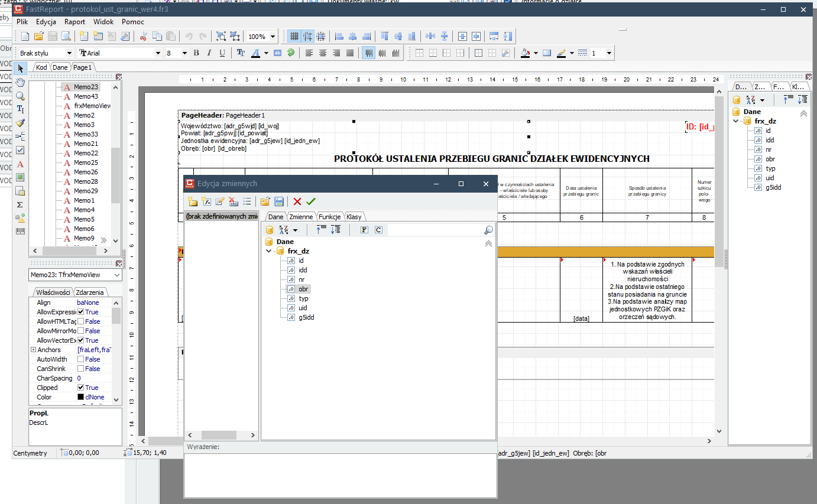Image resolution: width=817 pixels, height=504 pixels.
Task: Toggle CanShrink checkbox
Action: tap(80, 369)
